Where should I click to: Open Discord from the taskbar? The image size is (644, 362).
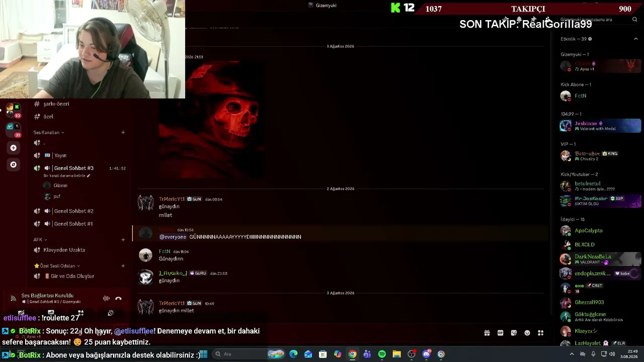coord(427,354)
